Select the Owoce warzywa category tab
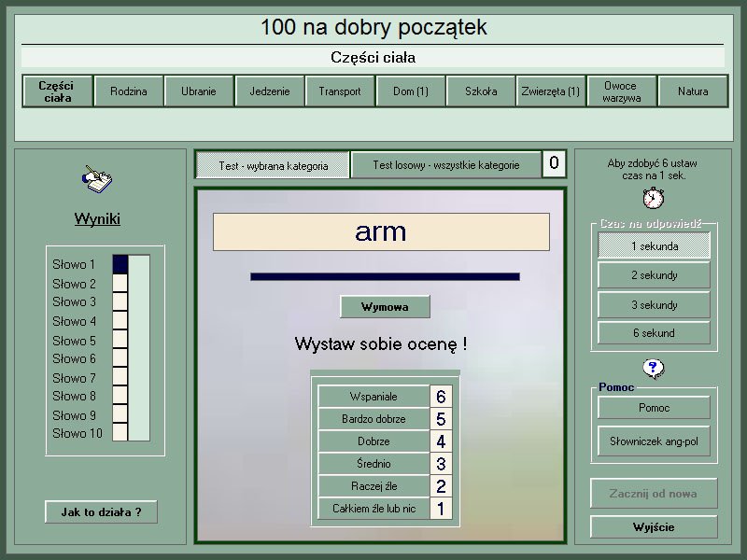747x560 pixels. click(x=621, y=91)
